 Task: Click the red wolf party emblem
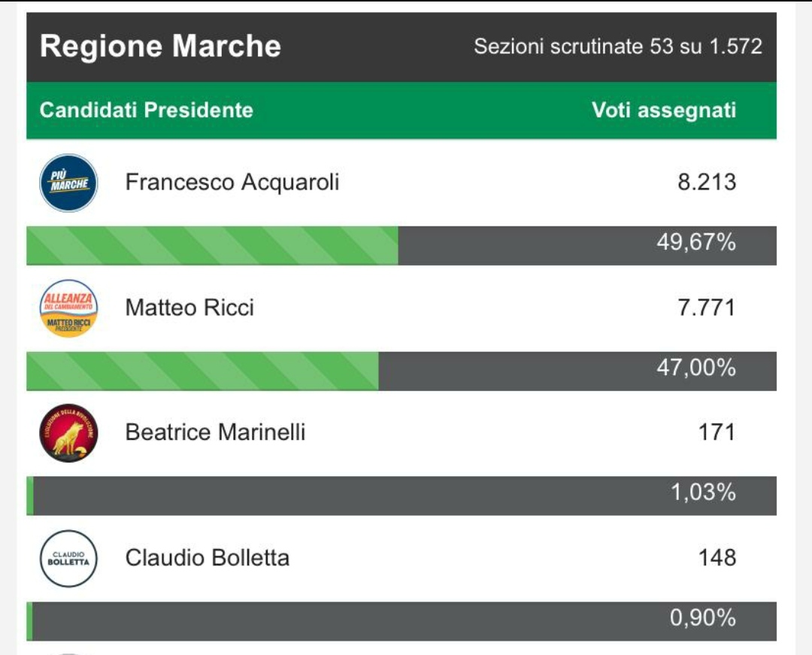(68, 433)
